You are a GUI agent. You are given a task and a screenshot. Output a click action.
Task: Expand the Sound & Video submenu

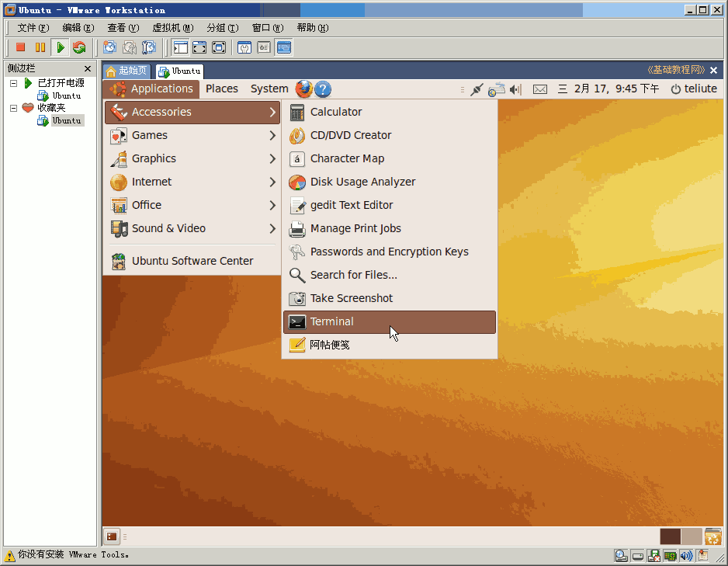[x=192, y=228]
